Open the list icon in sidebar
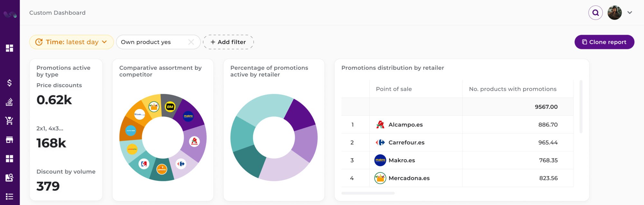 10,196
